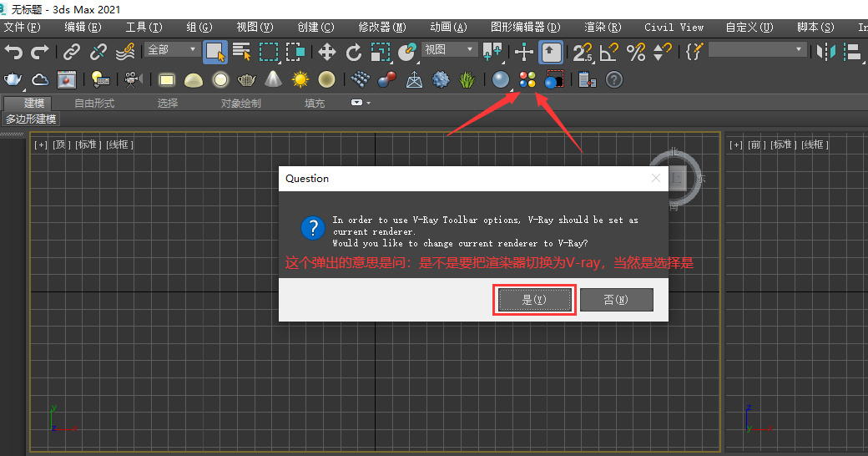The width and height of the screenshot is (868, 456).
Task: Toggle the Percent Snap button
Action: [x=636, y=53]
